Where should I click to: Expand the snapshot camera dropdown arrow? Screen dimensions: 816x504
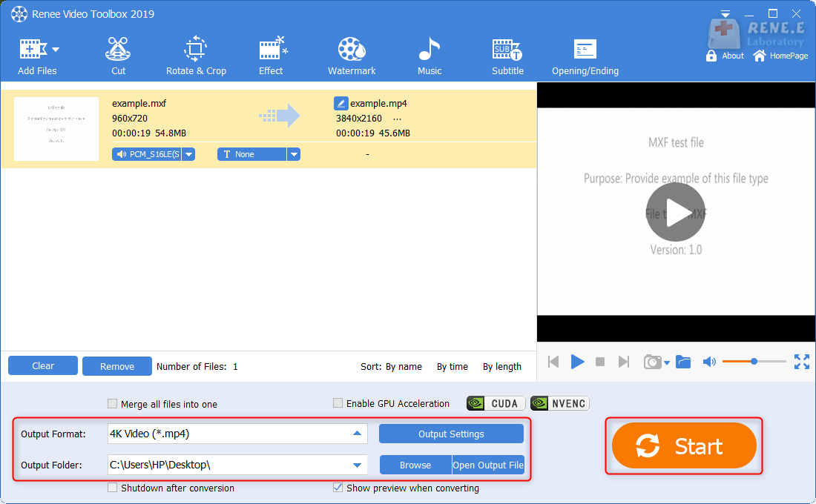[x=667, y=362]
